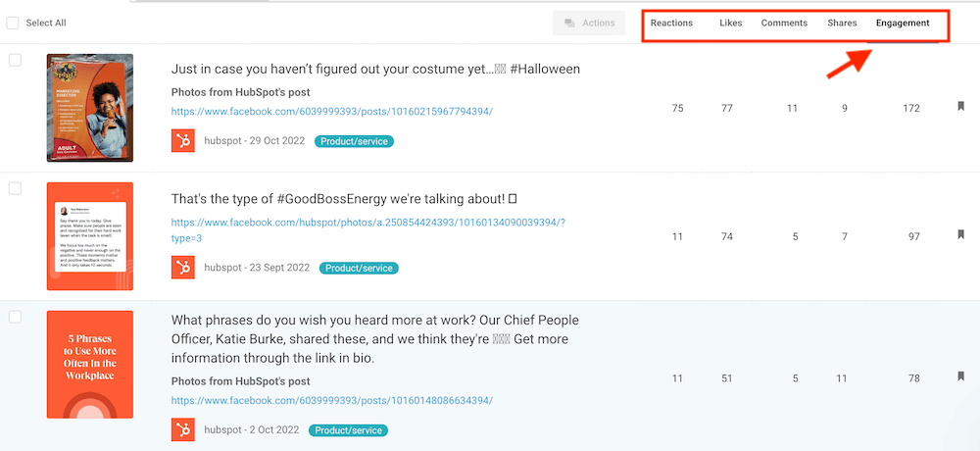Sort posts by Reactions column
The height and width of the screenshot is (451, 980).
click(x=671, y=24)
